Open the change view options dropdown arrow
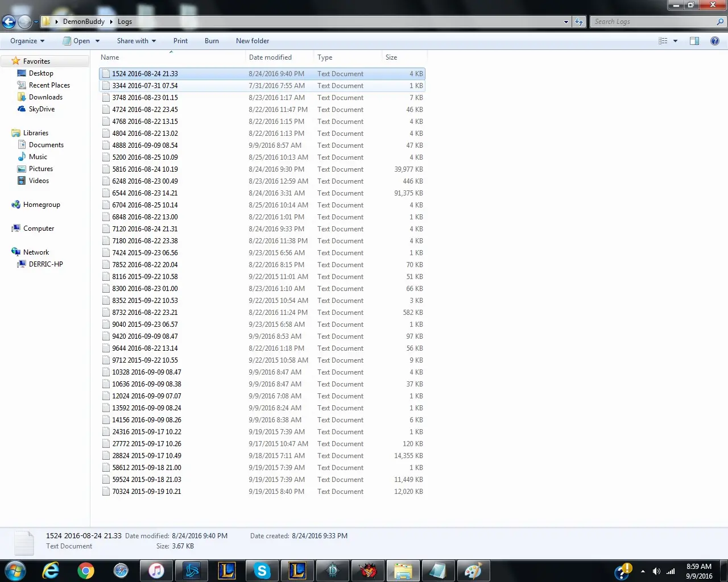Screen dimensions: 728x582 676,41
